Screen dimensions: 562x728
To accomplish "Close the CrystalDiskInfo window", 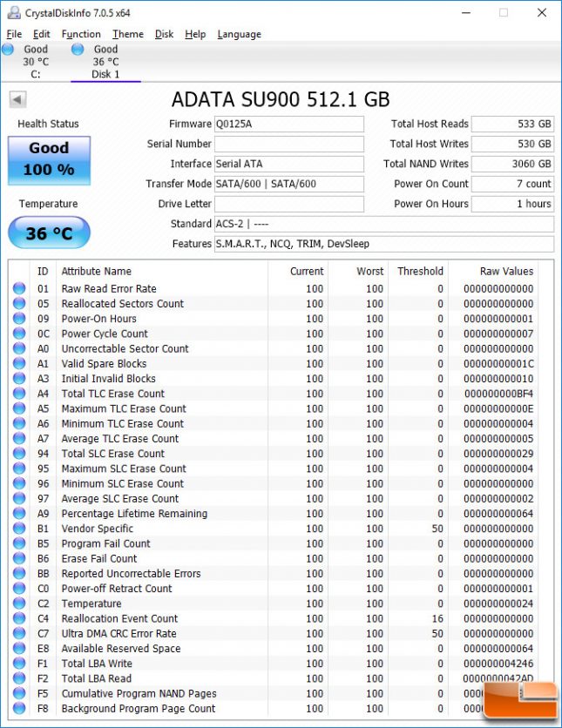I will point(542,12).
